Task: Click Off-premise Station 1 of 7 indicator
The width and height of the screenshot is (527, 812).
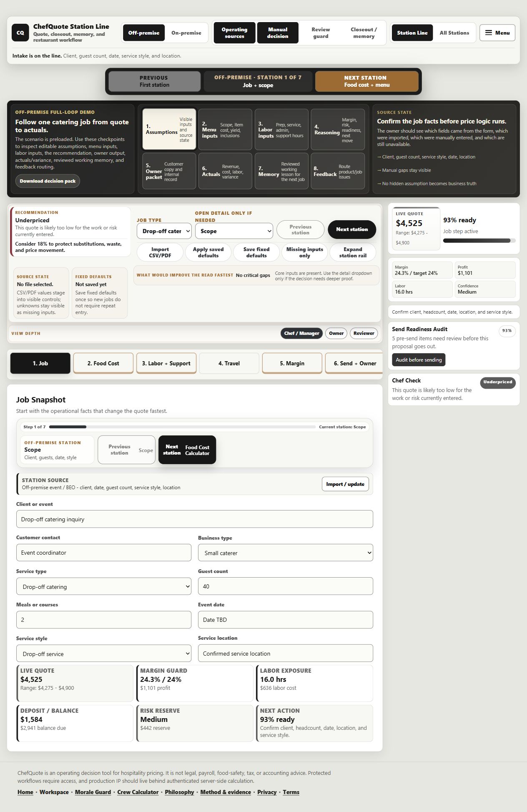Action: (258, 81)
